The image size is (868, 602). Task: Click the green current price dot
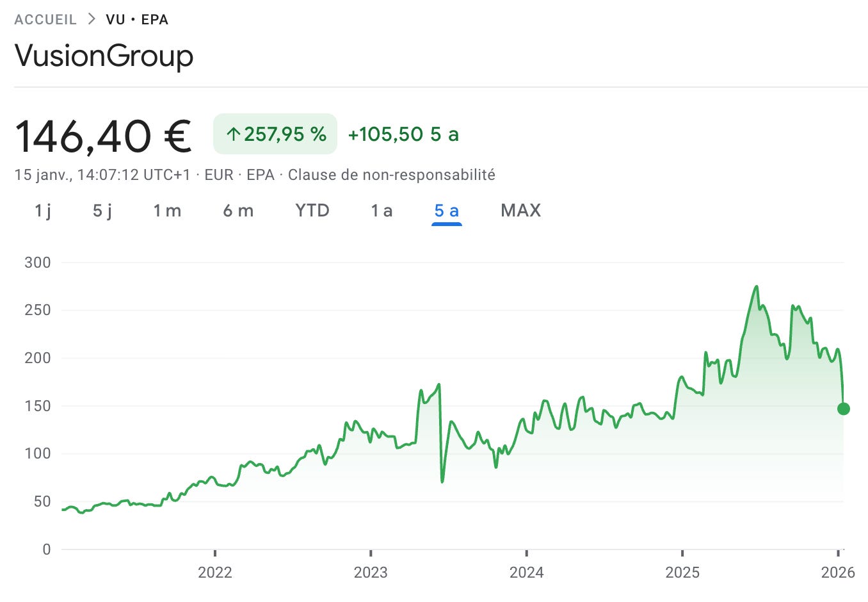844,409
